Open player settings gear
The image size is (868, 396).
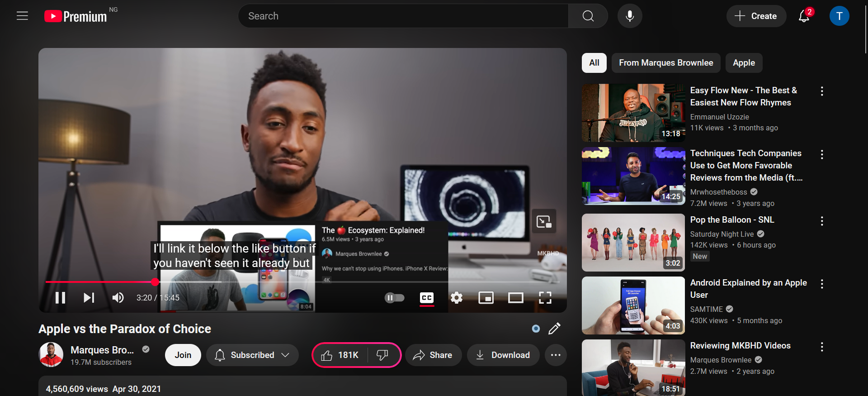pyautogui.click(x=457, y=297)
